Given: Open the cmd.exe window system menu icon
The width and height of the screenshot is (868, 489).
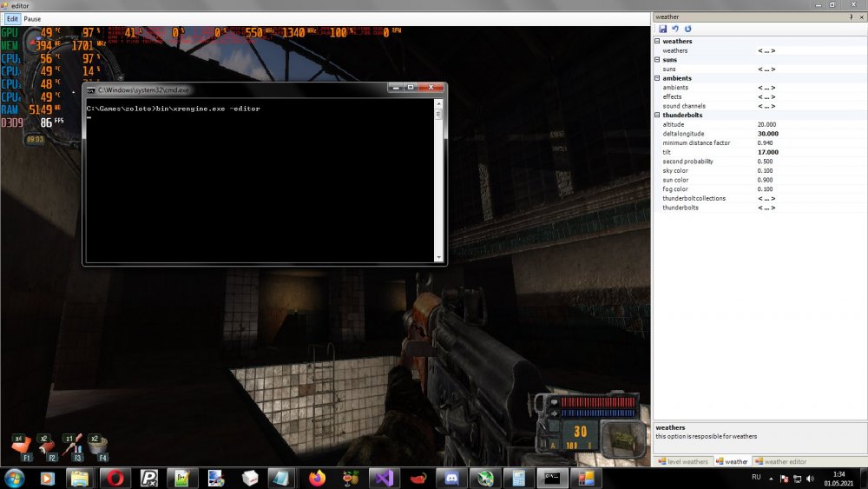Looking at the screenshot, I should 91,90.
